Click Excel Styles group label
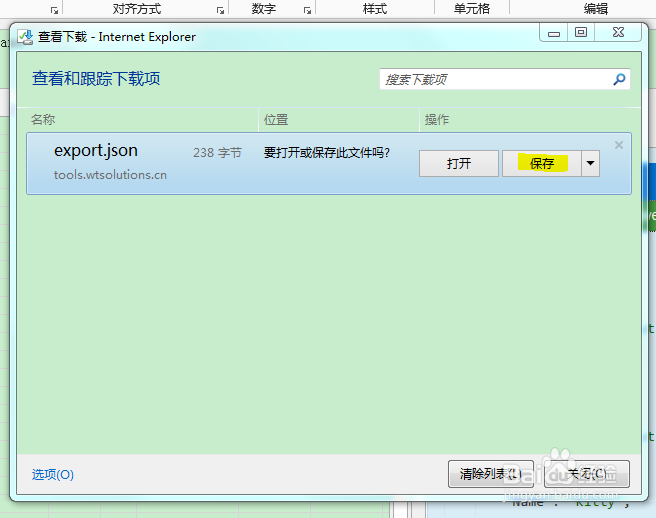 (375, 9)
